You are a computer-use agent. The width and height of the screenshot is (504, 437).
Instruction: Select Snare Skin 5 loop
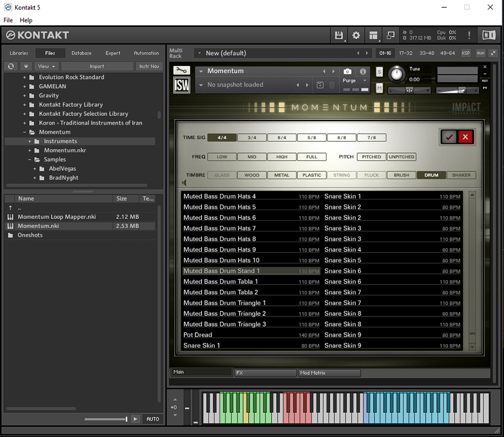tap(392, 260)
